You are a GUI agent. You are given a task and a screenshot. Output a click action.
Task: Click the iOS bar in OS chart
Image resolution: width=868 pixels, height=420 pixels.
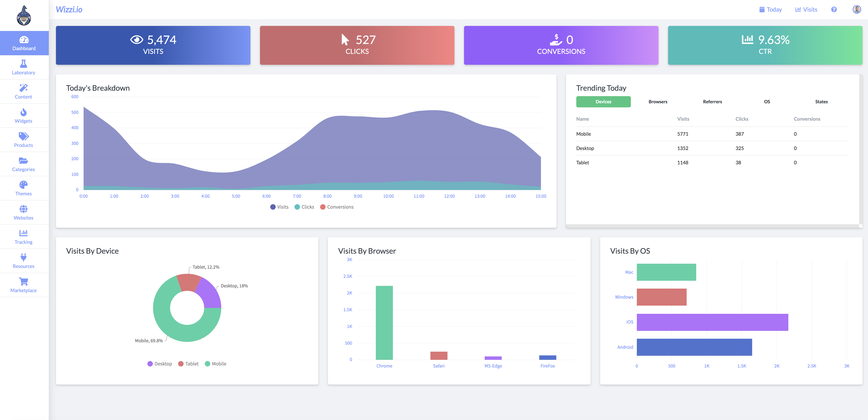[712, 322]
